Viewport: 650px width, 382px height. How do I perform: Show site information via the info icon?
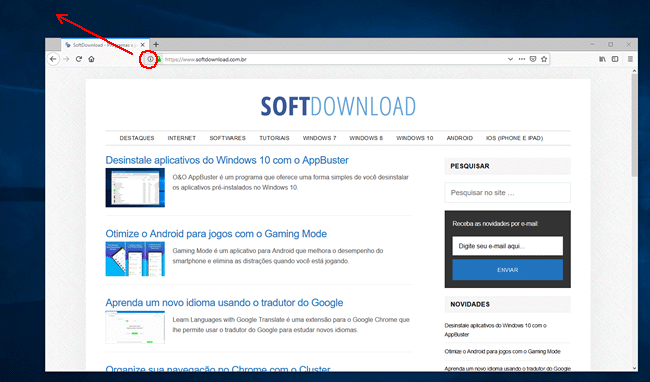pyautogui.click(x=150, y=59)
